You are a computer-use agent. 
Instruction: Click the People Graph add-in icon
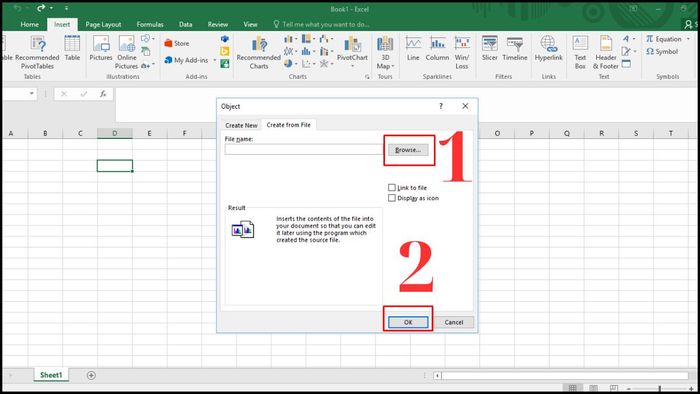(225, 64)
